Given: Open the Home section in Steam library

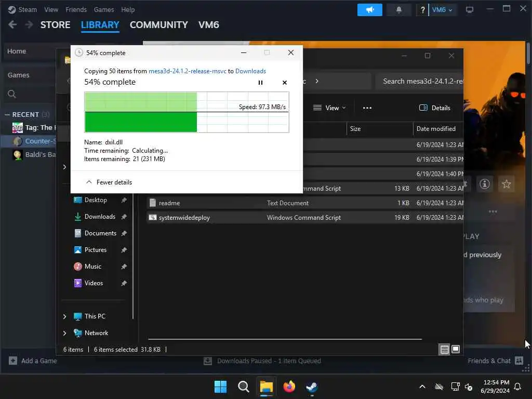Looking at the screenshot, I should tap(17, 51).
